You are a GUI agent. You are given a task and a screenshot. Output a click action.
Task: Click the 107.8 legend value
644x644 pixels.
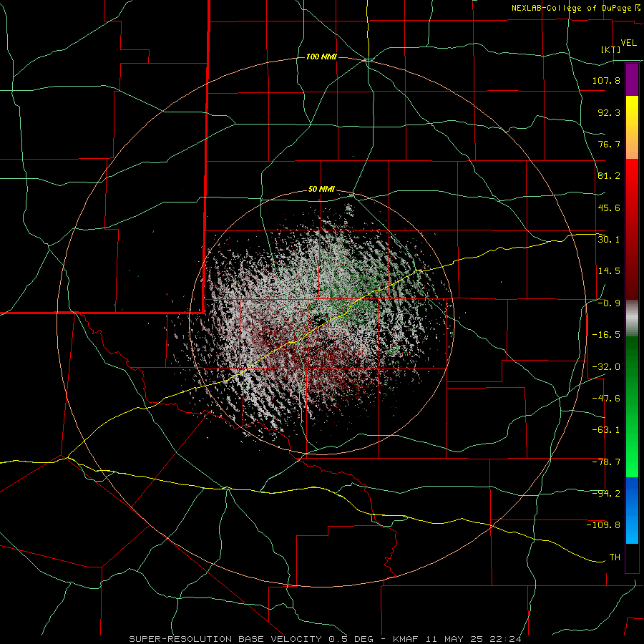(606, 80)
